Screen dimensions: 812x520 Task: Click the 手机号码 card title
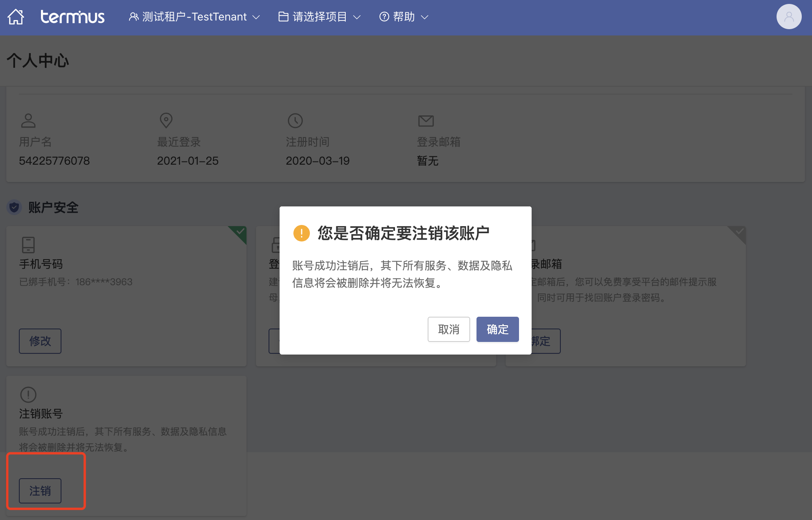[41, 264]
